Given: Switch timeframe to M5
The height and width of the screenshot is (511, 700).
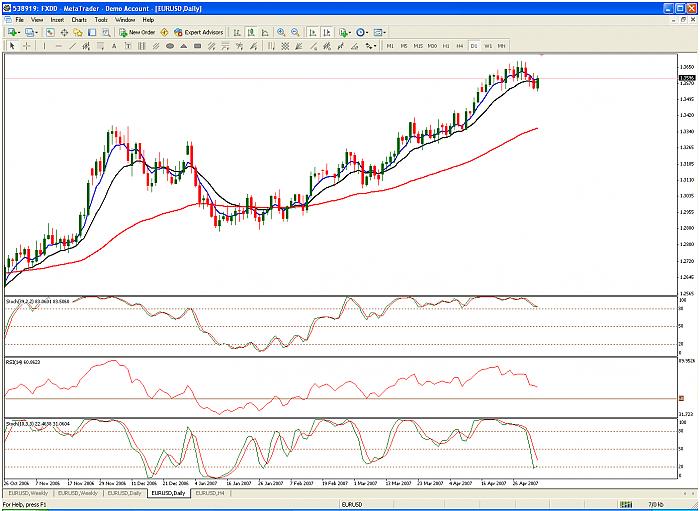Looking at the screenshot, I should coord(404,46).
